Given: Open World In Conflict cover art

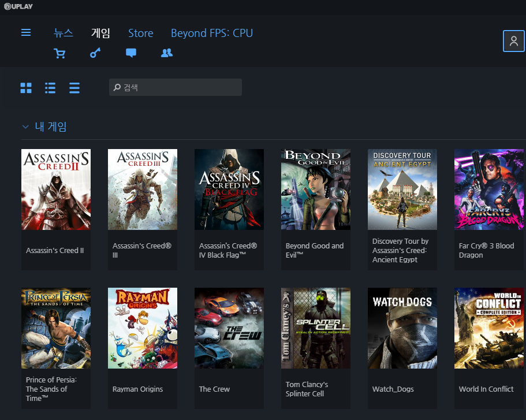Looking at the screenshot, I should tap(489, 328).
